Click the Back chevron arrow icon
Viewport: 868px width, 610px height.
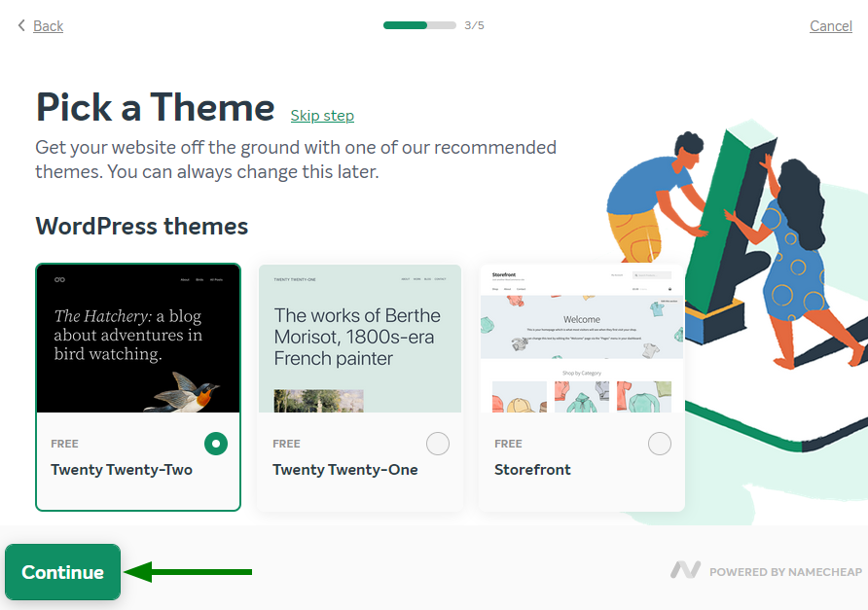point(21,25)
